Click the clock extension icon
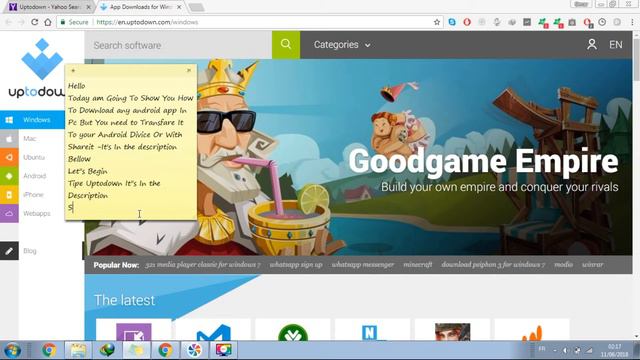This screenshot has width=640, height=360. [x=602, y=22]
